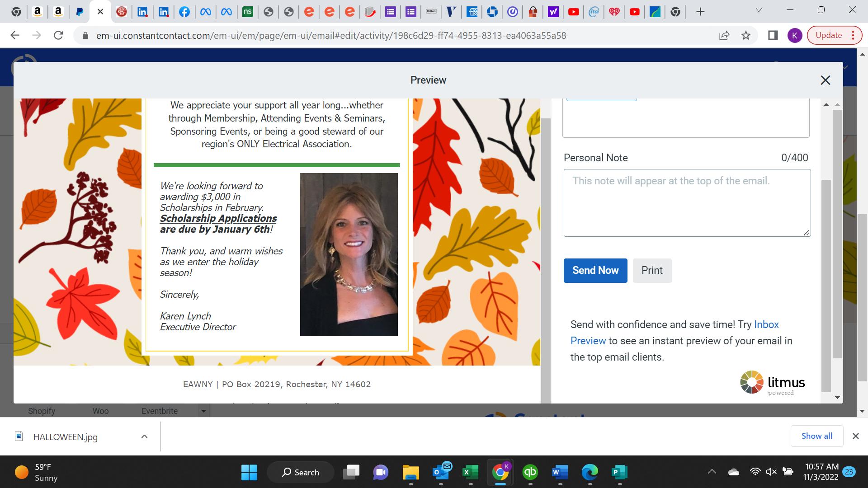Image resolution: width=868 pixels, height=488 pixels.
Task: Open the Inbox Preview link
Action: (766, 324)
